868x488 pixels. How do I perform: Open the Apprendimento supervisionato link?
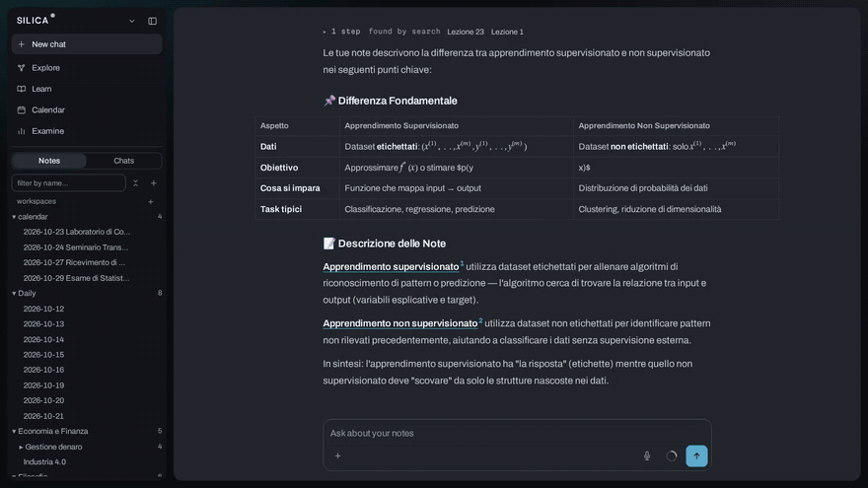tap(391, 267)
